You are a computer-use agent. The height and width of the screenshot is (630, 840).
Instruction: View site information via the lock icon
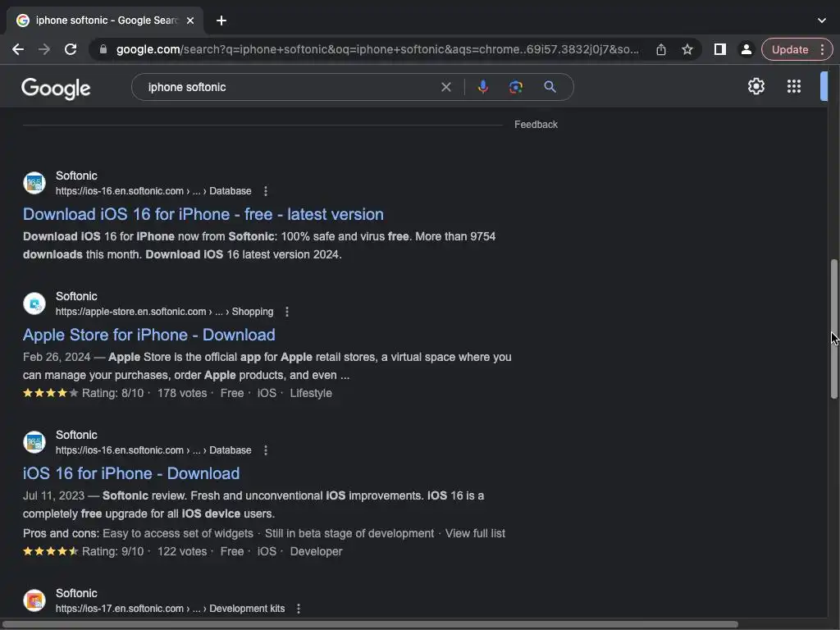(x=103, y=49)
